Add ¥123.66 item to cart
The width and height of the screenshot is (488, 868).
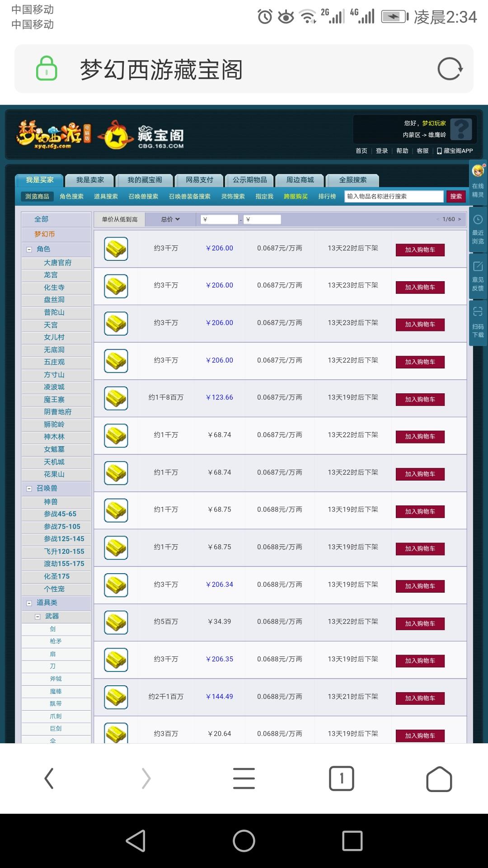[420, 400]
